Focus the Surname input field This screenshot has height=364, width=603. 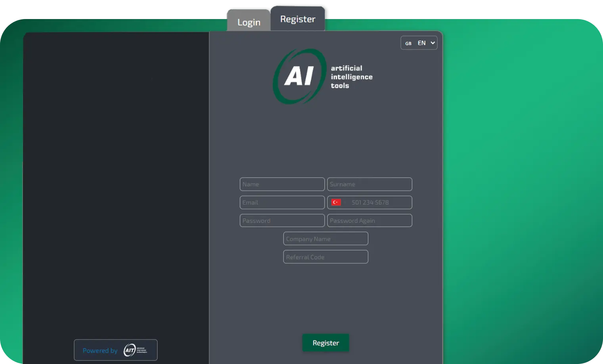pyautogui.click(x=369, y=184)
